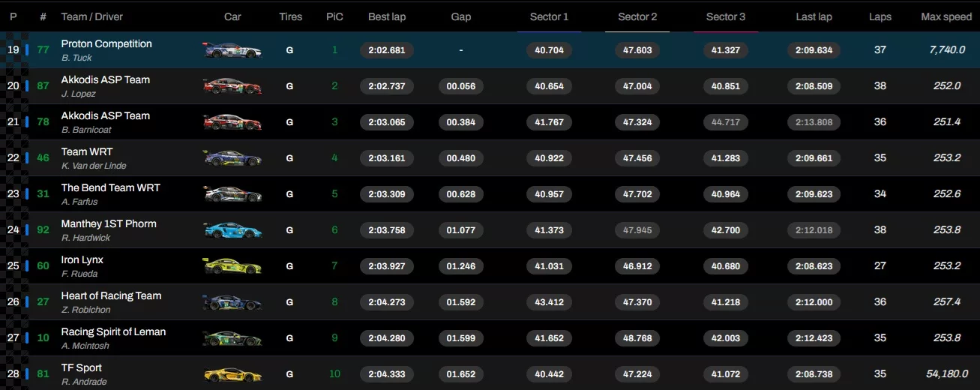This screenshot has width=980, height=390.
Task: Click max speed value 54,180.0
Action: [x=946, y=374]
